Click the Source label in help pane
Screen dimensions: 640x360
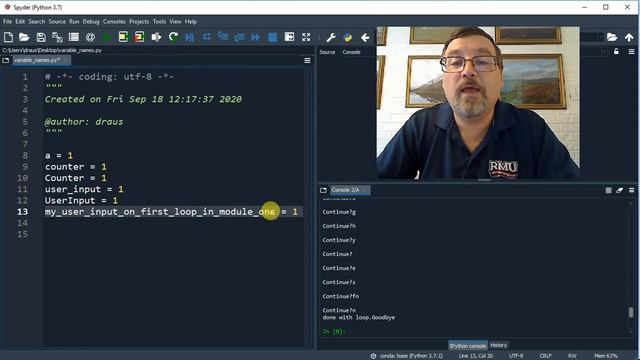(327, 52)
